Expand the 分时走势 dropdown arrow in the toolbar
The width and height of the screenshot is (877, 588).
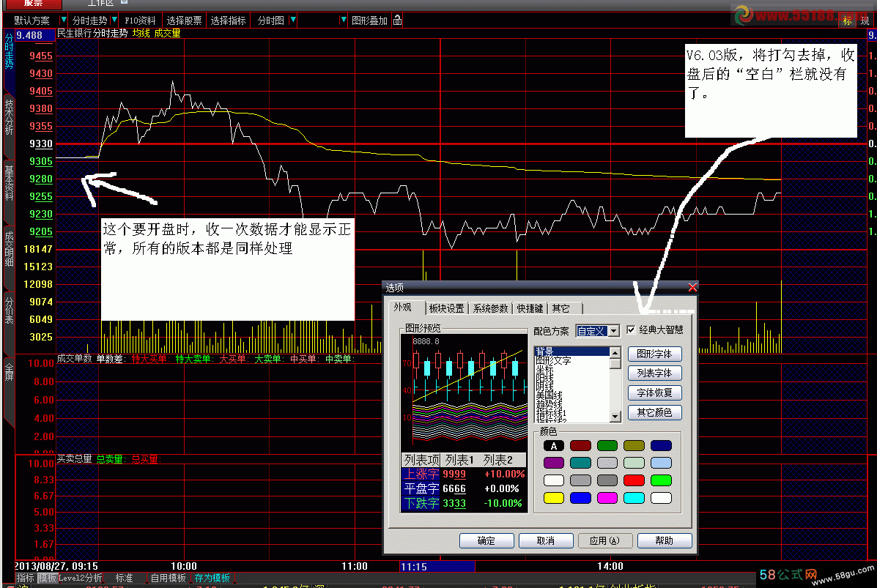point(114,21)
